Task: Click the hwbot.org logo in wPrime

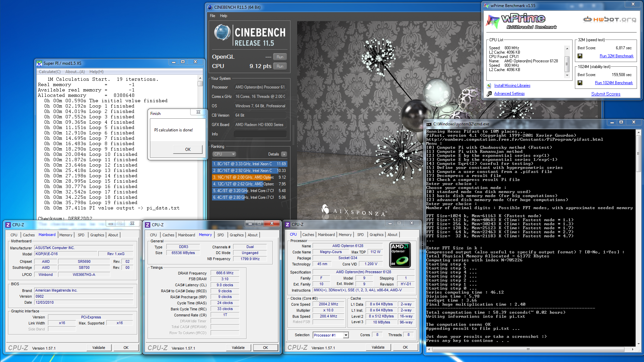Action: [610, 19]
